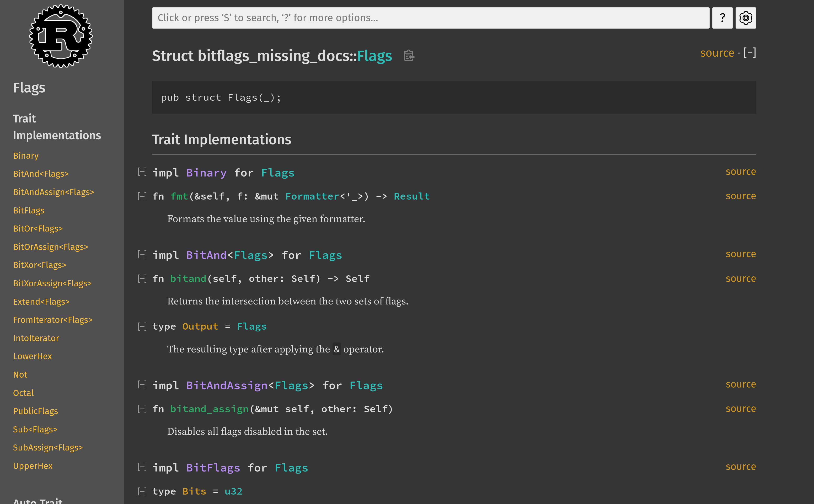View source of the bitand function
Screen dimensions: 814x504
tap(741, 278)
